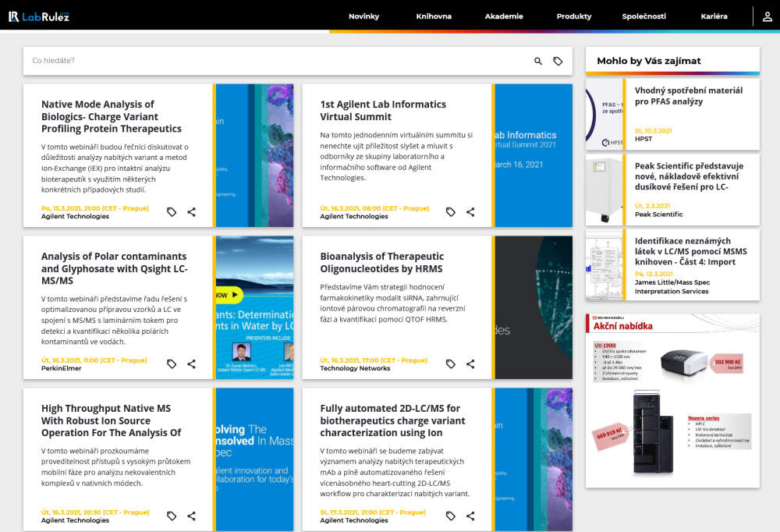Click 'HPST' source text in sidebar
780x532 pixels.
pyautogui.click(x=643, y=139)
